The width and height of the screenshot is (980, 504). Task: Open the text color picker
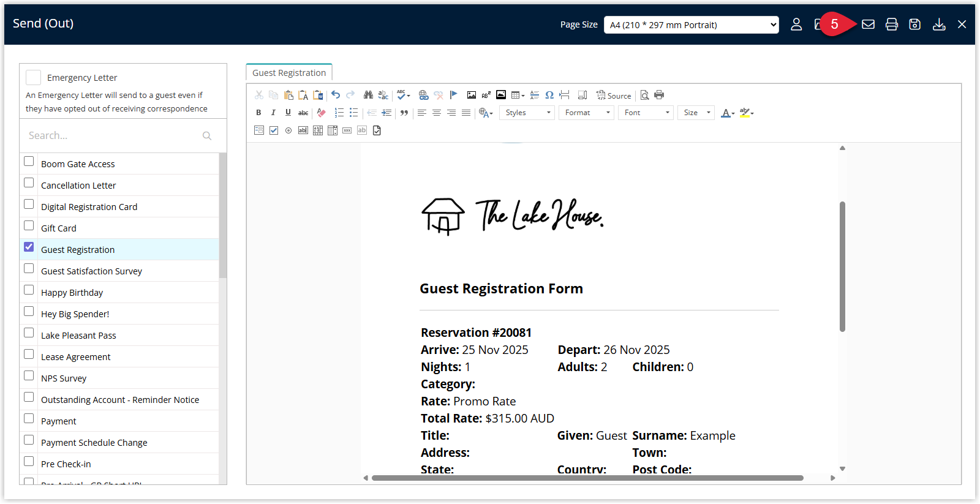[728, 113]
